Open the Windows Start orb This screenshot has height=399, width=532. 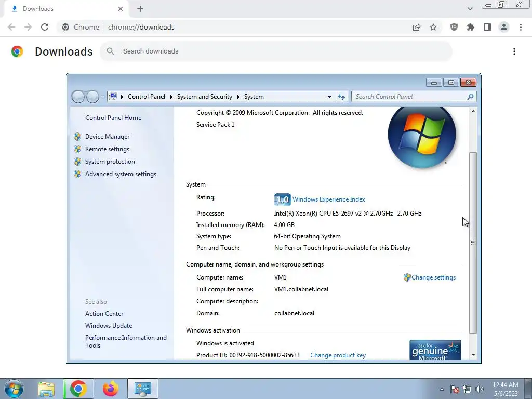(x=14, y=389)
